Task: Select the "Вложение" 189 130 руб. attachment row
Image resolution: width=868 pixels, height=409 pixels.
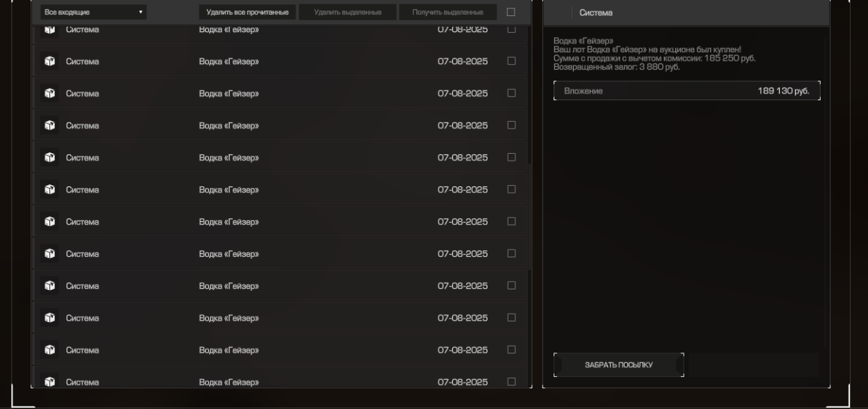Action: coord(686,91)
